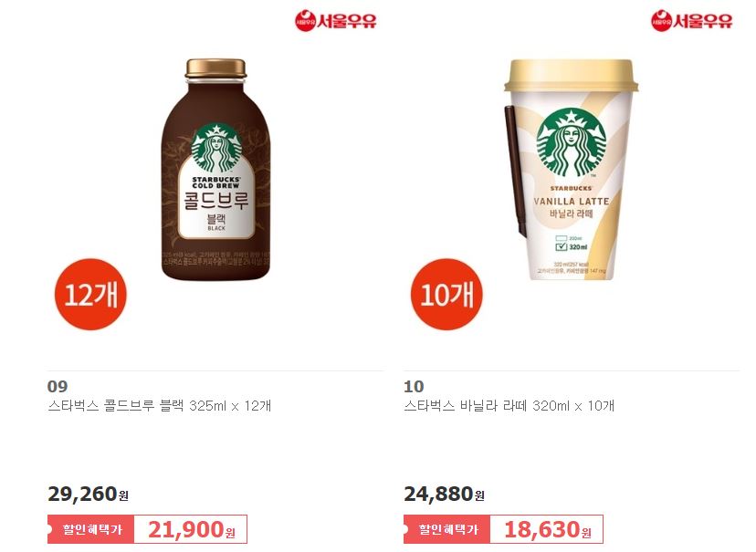Click the Starbucks siren logo on the cup
This screenshot has width=756, height=552.
[x=572, y=142]
